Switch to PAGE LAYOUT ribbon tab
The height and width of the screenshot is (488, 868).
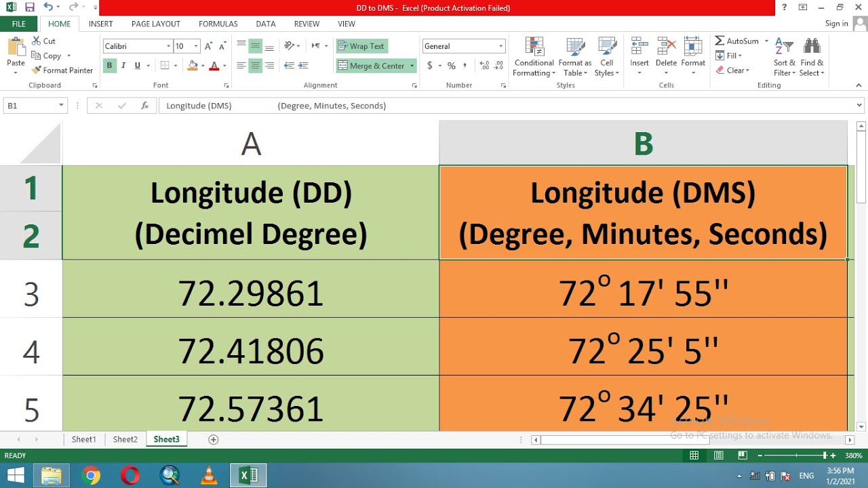156,24
